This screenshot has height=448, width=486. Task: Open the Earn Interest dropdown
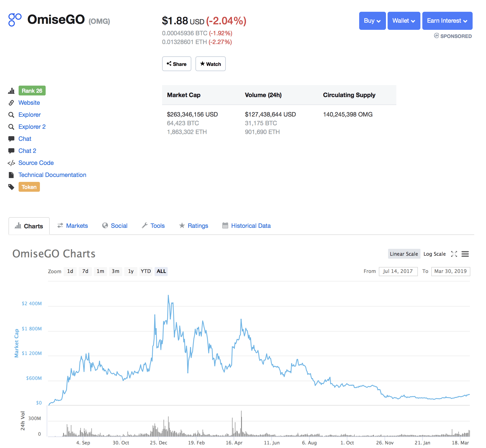[447, 21]
